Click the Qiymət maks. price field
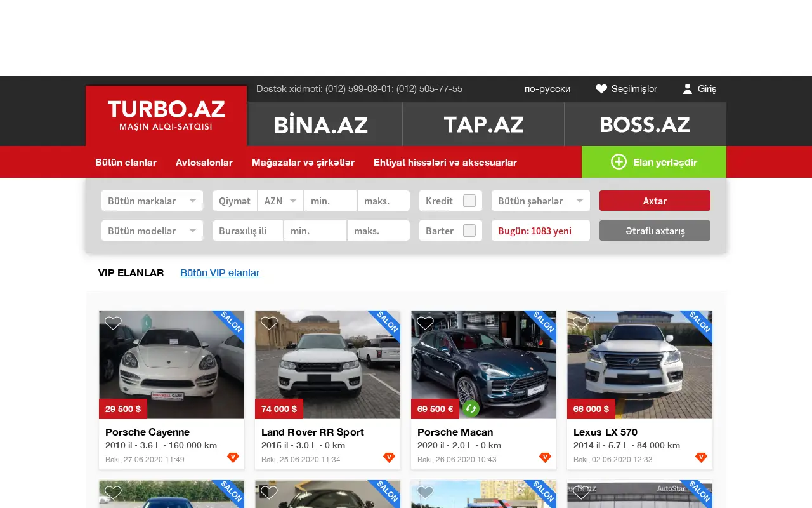The width and height of the screenshot is (812, 508). pos(384,201)
